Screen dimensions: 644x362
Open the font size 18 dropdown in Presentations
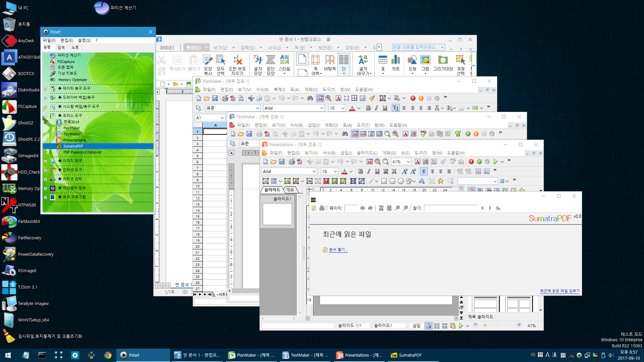pos(335,171)
